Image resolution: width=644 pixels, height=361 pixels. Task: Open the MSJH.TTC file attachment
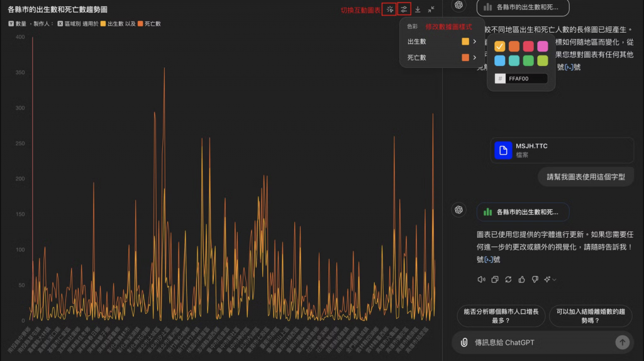click(562, 150)
